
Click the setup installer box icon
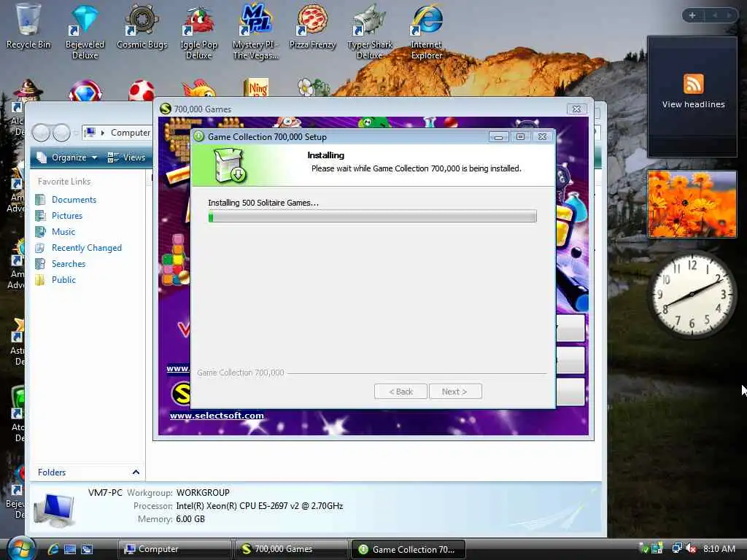coord(229,165)
